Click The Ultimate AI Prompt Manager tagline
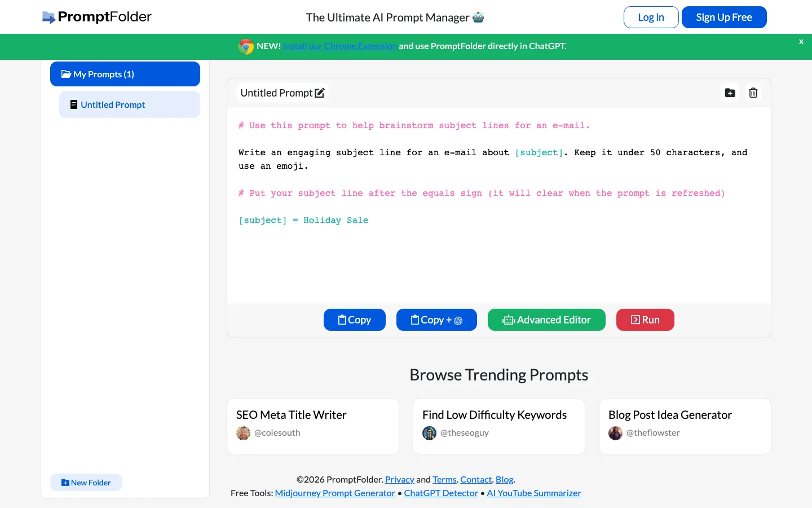 395,17
